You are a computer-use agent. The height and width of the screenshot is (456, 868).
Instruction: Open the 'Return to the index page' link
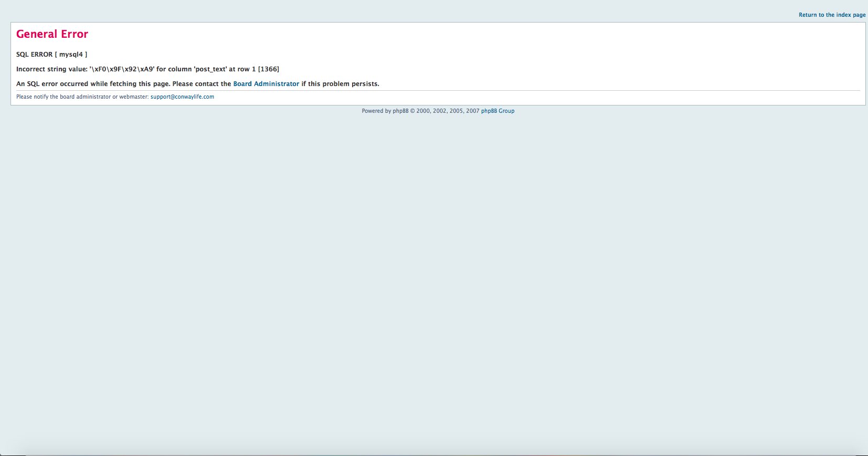[x=832, y=15]
